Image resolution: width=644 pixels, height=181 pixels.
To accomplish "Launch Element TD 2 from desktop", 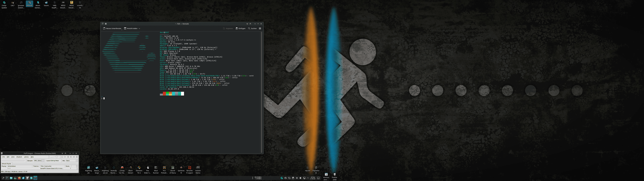I will click(x=139, y=170).
